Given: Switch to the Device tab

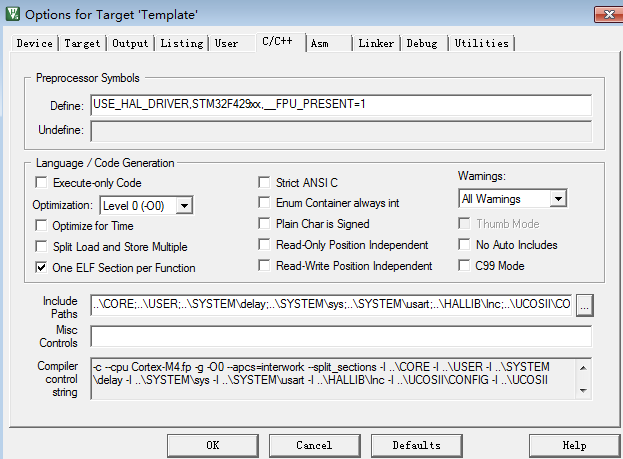Looking at the screenshot, I should coord(35,43).
